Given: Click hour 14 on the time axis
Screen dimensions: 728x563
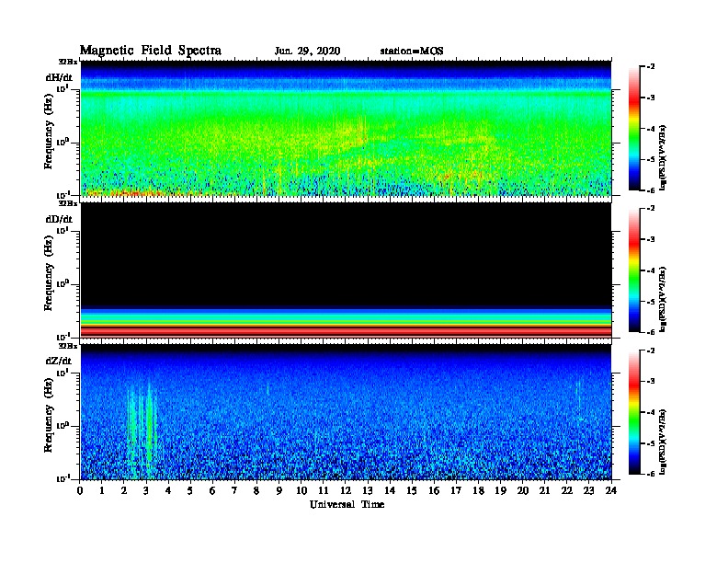Looking at the screenshot, I should (x=390, y=490).
